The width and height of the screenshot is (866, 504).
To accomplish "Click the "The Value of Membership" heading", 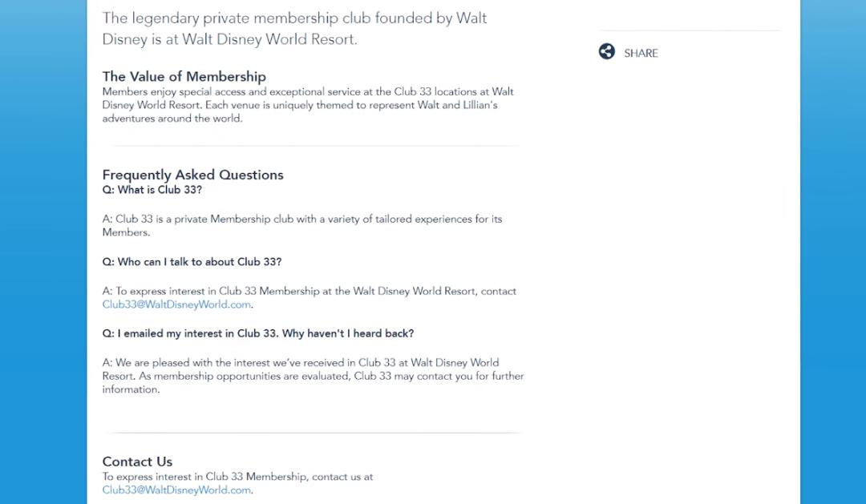I will [x=184, y=77].
